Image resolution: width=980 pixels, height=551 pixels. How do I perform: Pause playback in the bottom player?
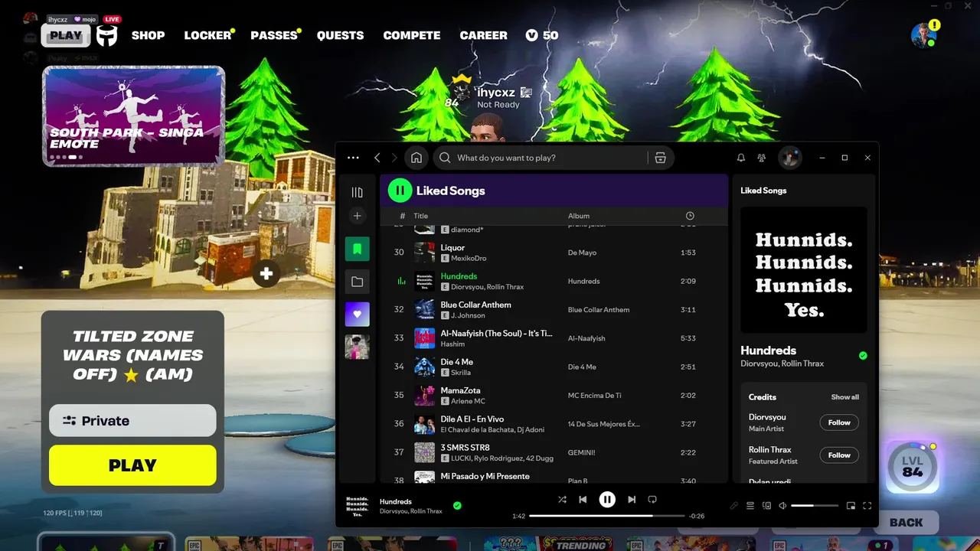(607, 500)
